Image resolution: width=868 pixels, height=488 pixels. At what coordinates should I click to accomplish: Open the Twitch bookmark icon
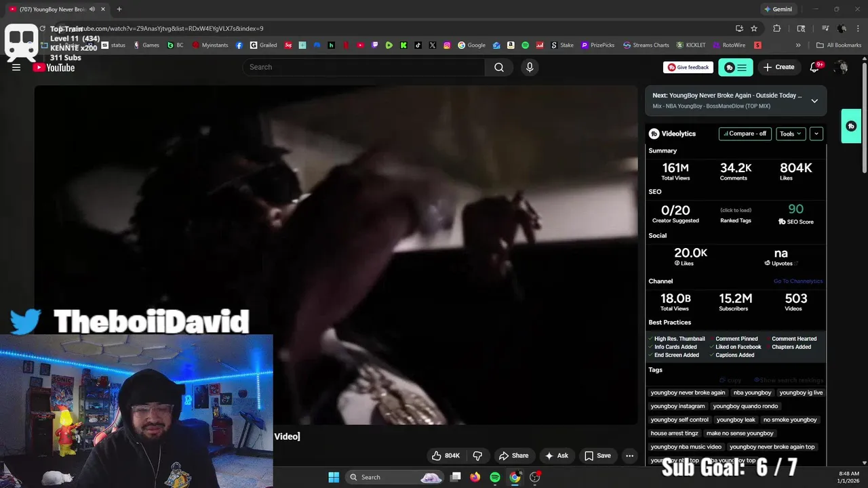click(375, 45)
